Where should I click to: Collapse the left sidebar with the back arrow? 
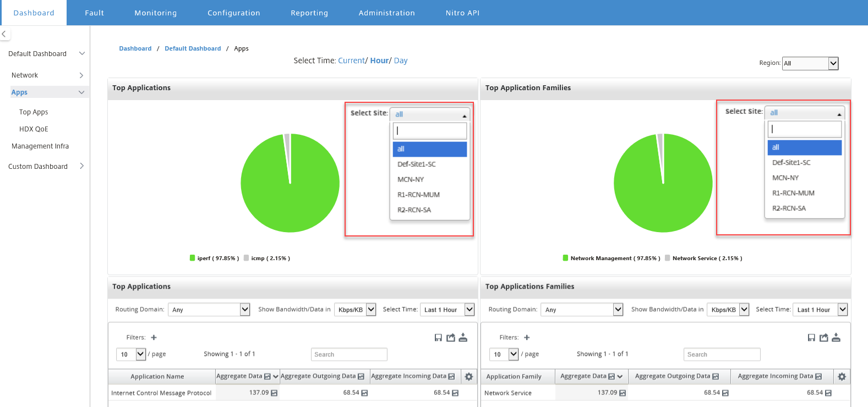coord(4,34)
